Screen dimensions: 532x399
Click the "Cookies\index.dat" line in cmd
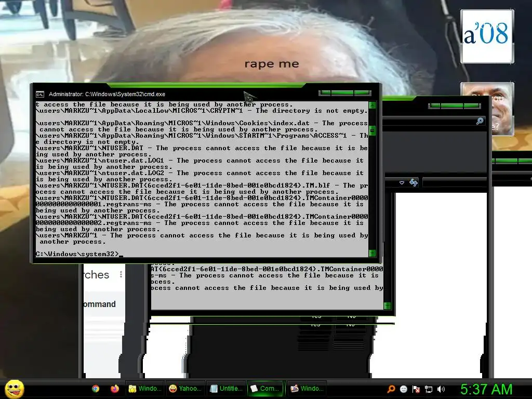(202, 126)
